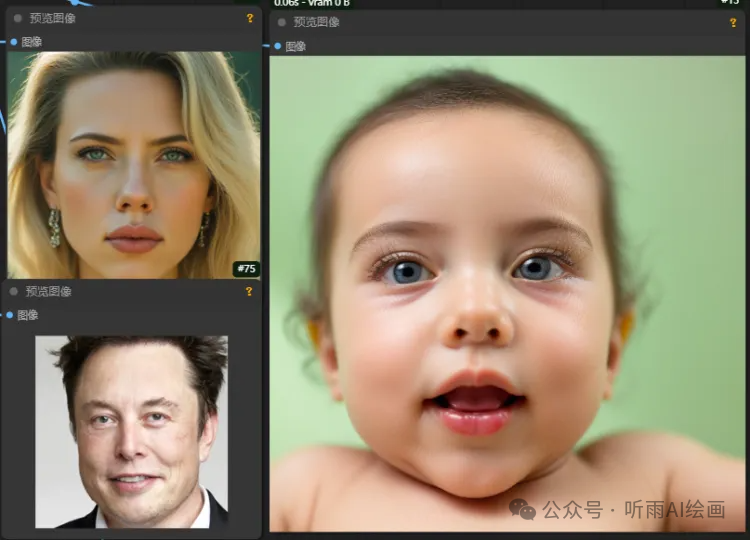Select the 图像 input port of the baby node
750x540 pixels.
click(278, 46)
